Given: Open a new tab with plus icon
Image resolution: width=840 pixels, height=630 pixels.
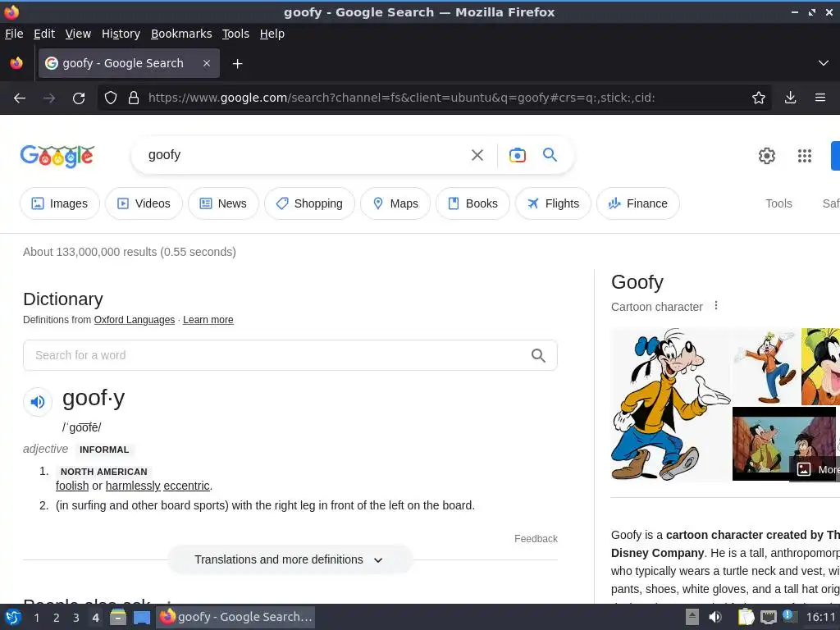Looking at the screenshot, I should [237, 64].
